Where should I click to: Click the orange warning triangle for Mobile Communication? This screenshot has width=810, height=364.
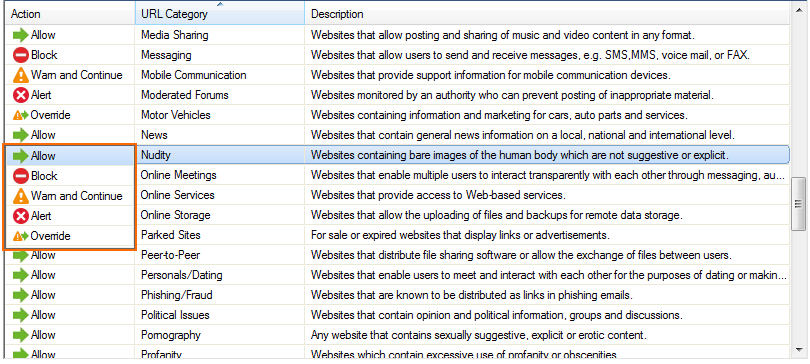pyautogui.click(x=21, y=75)
